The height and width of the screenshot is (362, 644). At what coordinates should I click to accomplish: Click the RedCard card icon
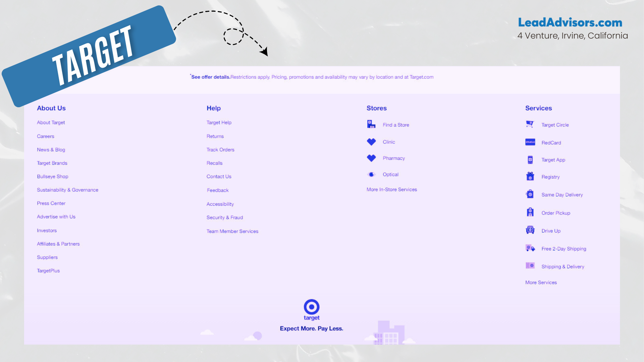[530, 142]
